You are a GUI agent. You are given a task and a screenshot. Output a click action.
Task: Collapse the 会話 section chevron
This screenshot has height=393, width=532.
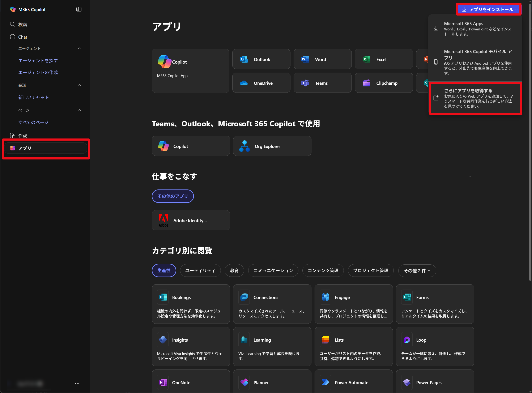79,85
